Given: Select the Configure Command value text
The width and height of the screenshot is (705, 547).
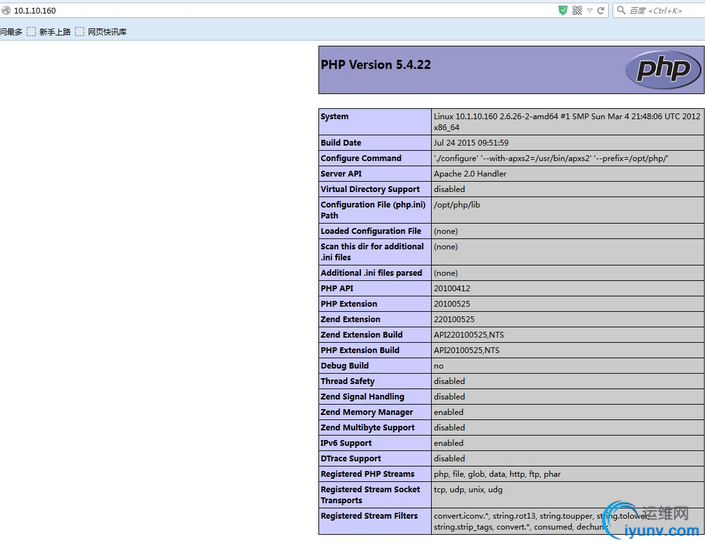Looking at the screenshot, I should click(x=551, y=158).
